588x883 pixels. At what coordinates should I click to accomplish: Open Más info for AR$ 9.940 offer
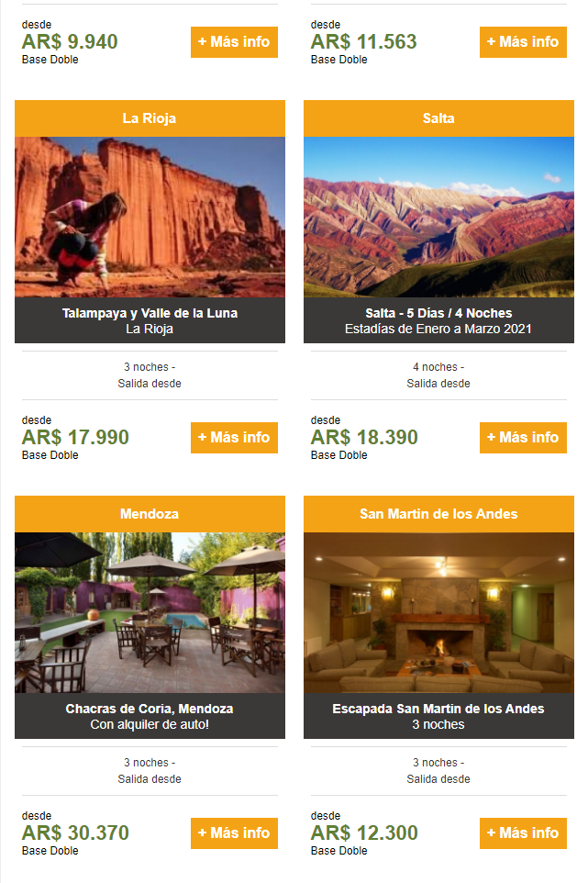pos(234,42)
